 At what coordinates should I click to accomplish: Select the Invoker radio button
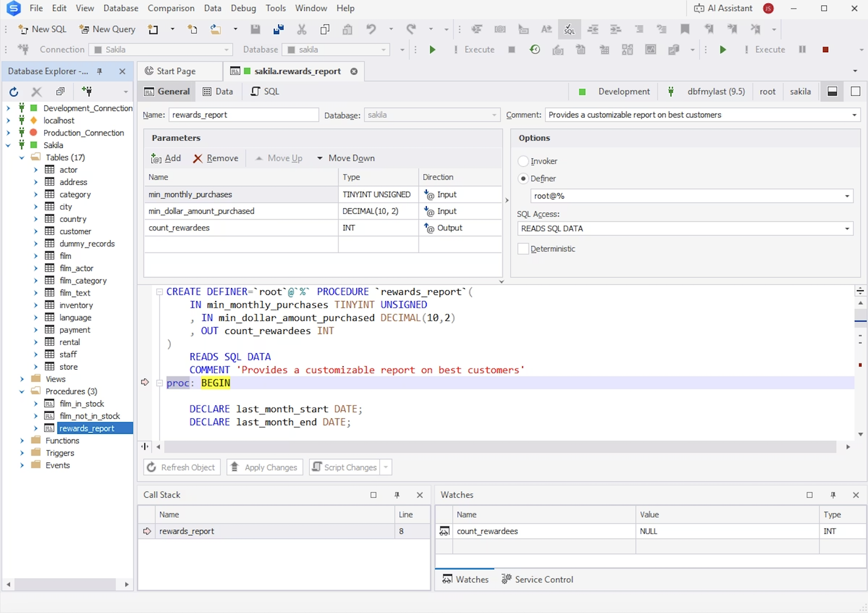tap(523, 161)
